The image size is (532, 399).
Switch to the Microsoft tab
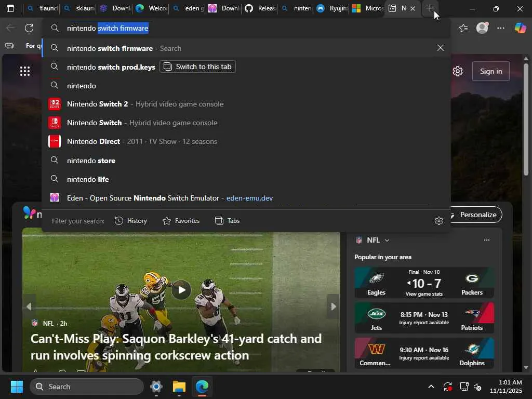coord(367,8)
